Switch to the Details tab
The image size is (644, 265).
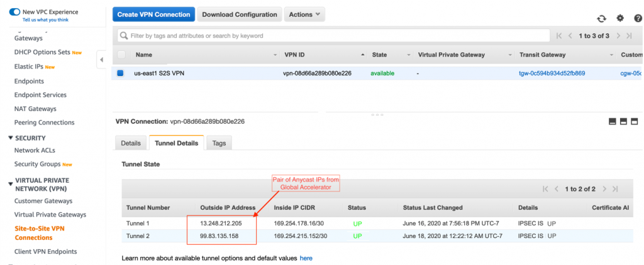tap(131, 143)
